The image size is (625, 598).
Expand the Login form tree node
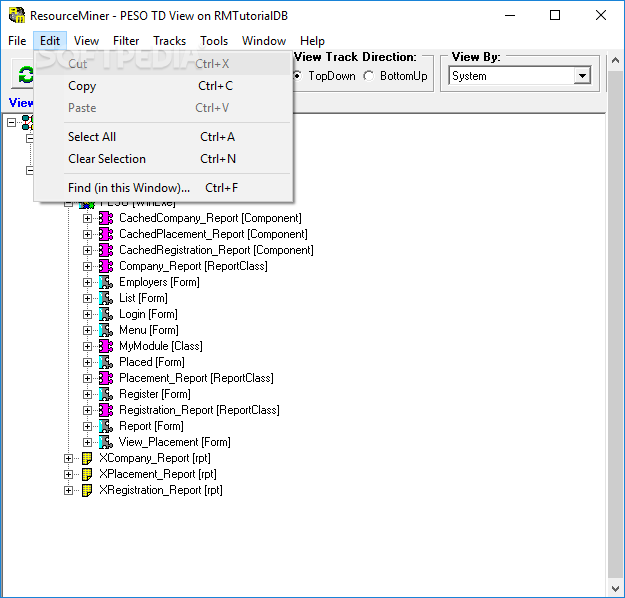(x=87, y=314)
